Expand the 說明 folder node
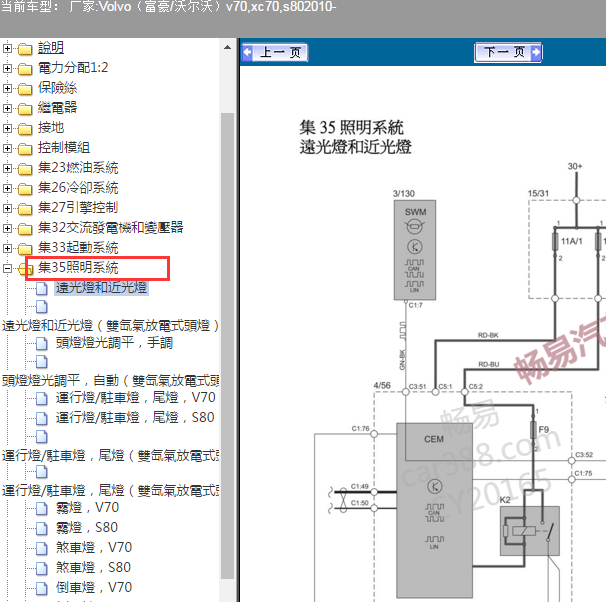 point(7,48)
